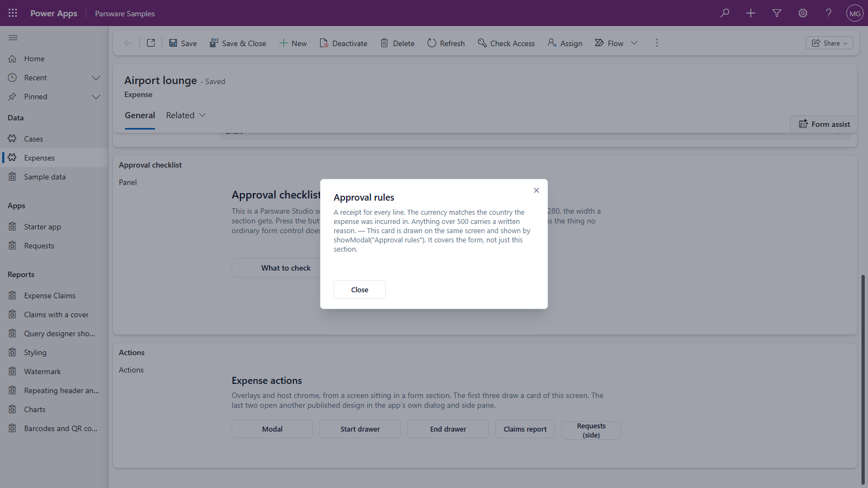Click the search magnifier icon in header
868x488 pixels.
point(725,13)
